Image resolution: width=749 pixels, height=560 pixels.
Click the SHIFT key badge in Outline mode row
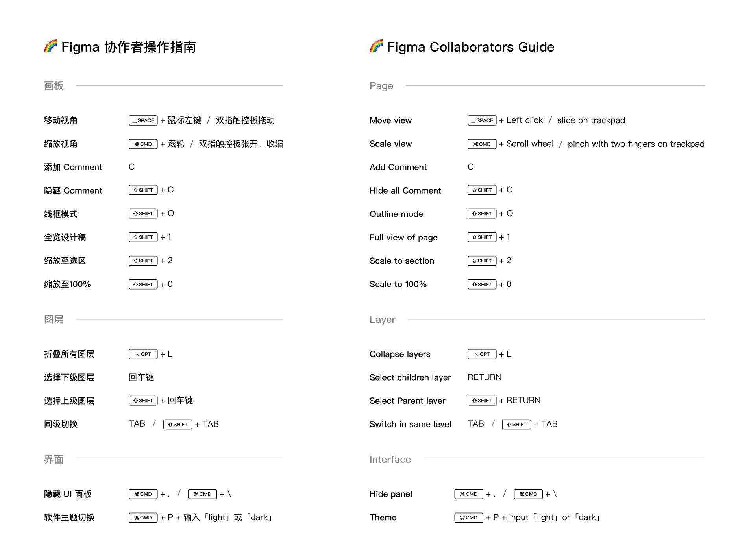tap(482, 214)
